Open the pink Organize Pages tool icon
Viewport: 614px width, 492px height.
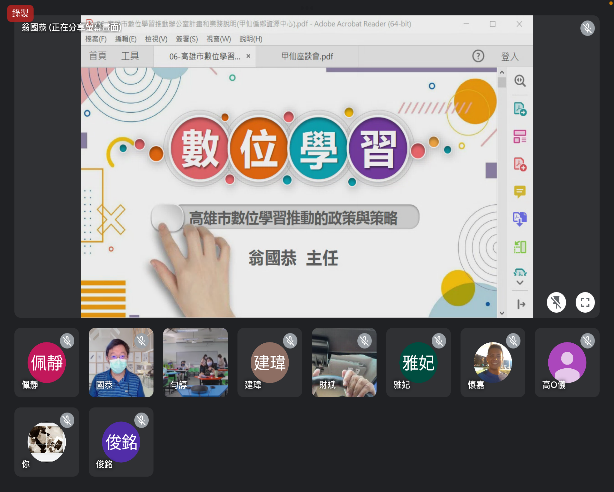[x=520, y=136]
